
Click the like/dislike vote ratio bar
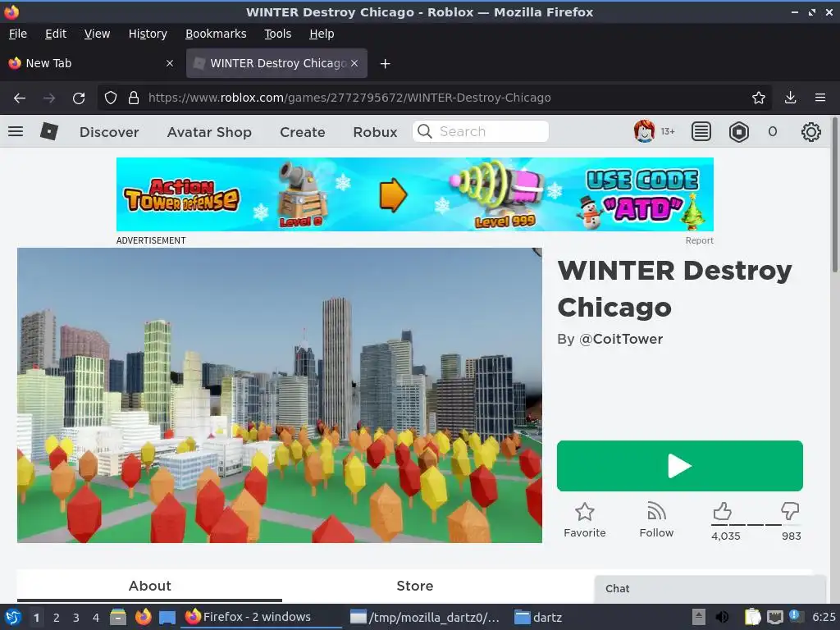756,525
